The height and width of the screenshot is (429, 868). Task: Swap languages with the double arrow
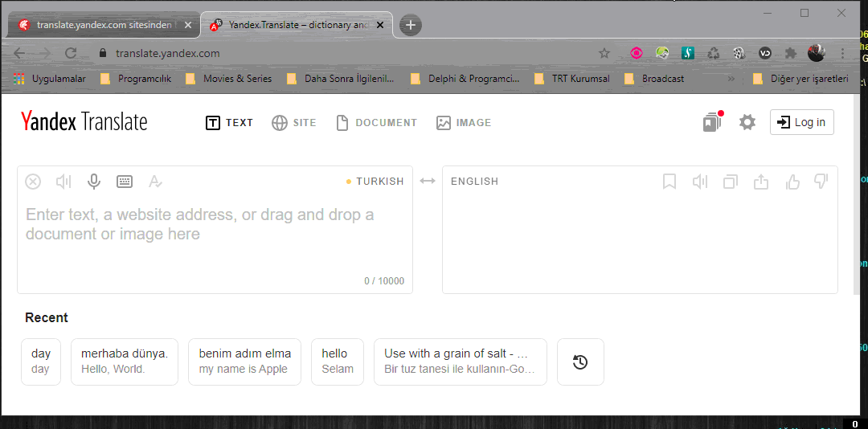(x=428, y=181)
